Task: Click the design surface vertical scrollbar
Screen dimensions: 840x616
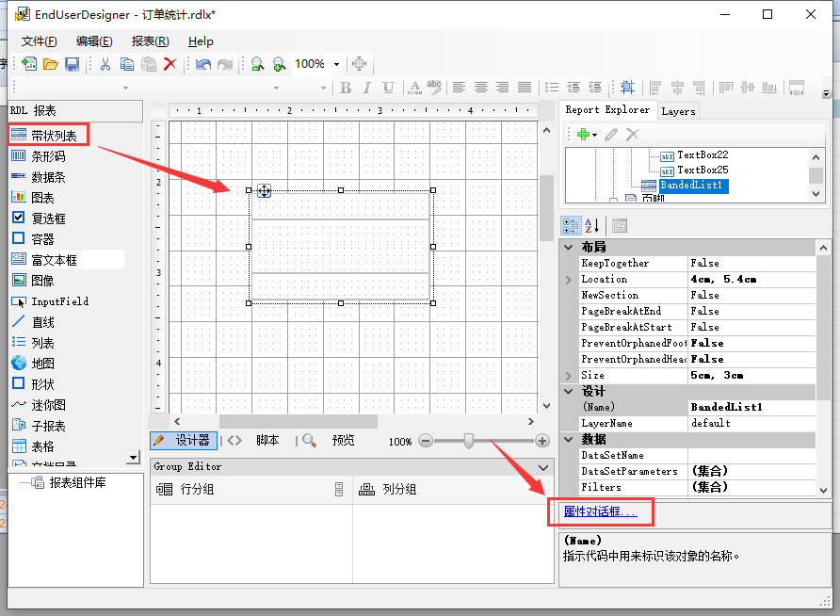Action: point(546,208)
